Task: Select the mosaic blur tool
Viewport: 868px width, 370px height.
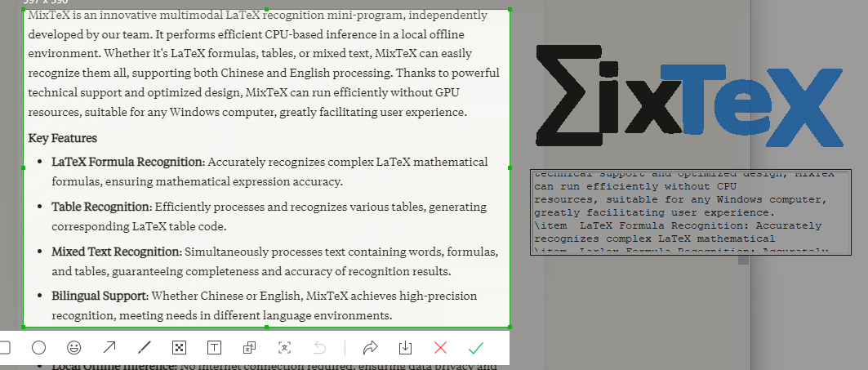Action: click(x=179, y=348)
